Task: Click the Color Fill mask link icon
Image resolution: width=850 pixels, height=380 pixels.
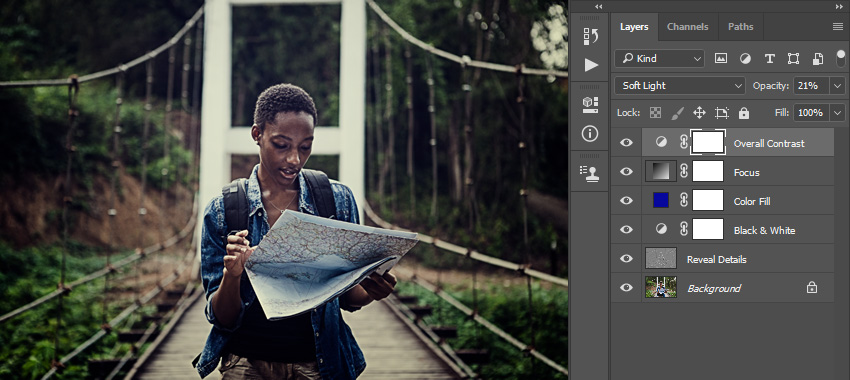Action: click(684, 201)
